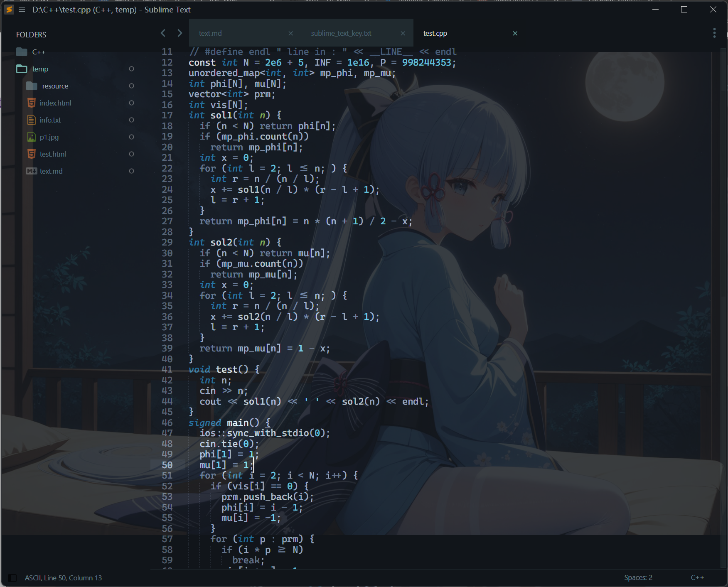Click on the sol2 function name on line 29
This screenshot has height=587, width=728.
click(221, 242)
